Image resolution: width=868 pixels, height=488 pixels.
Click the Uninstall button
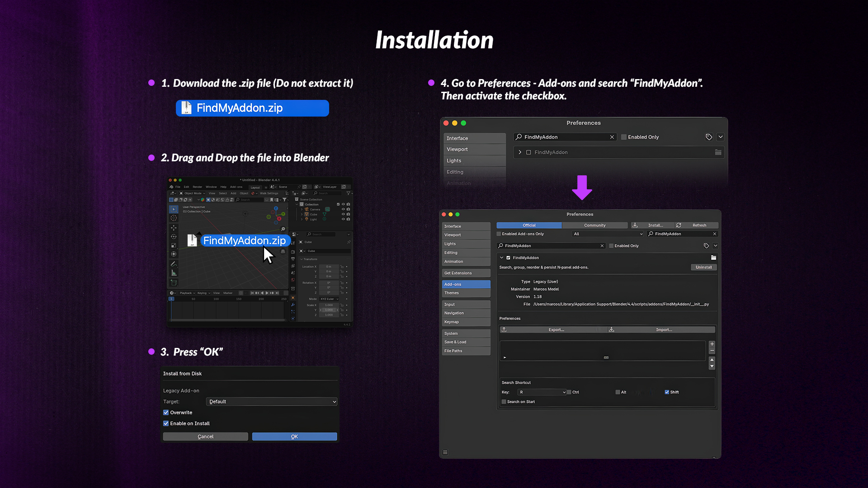tap(703, 267)
